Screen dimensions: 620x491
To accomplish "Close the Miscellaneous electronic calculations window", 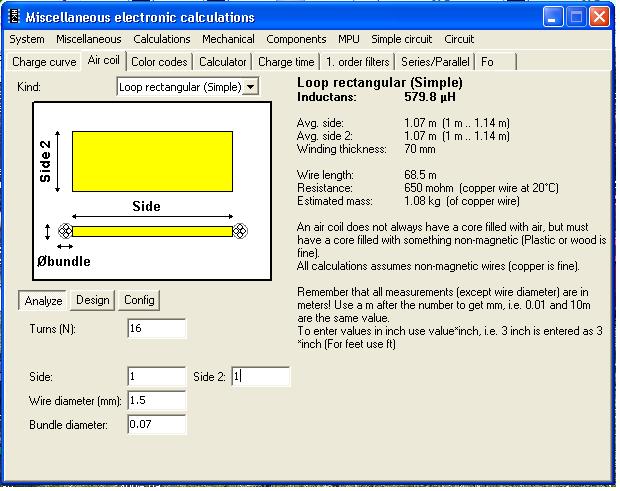I will [599, 17].
